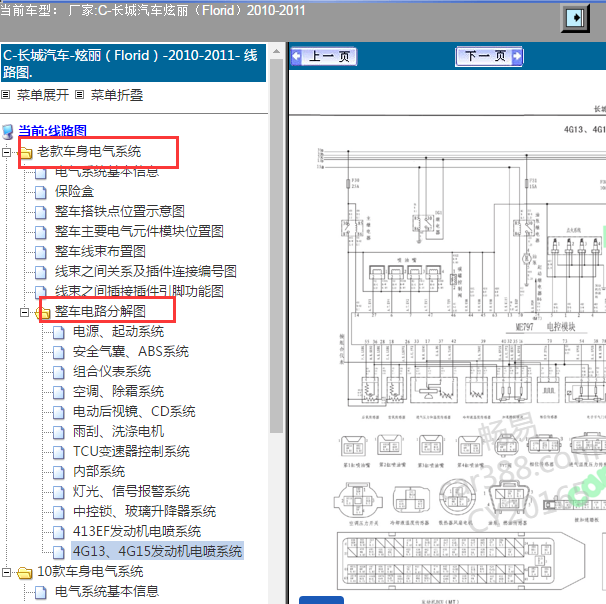Open 413EF发动机电喷系统 diagram

(137, 532)
